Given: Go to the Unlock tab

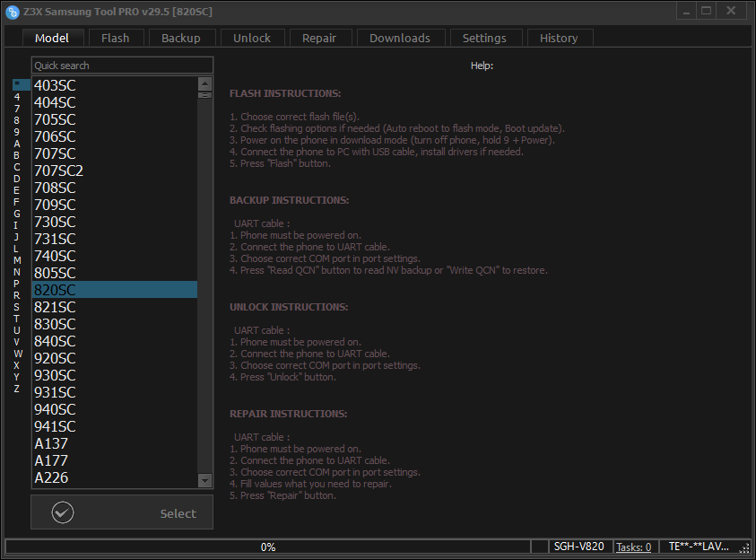Looking at the screenshot, I should click(x=252, y=38).
